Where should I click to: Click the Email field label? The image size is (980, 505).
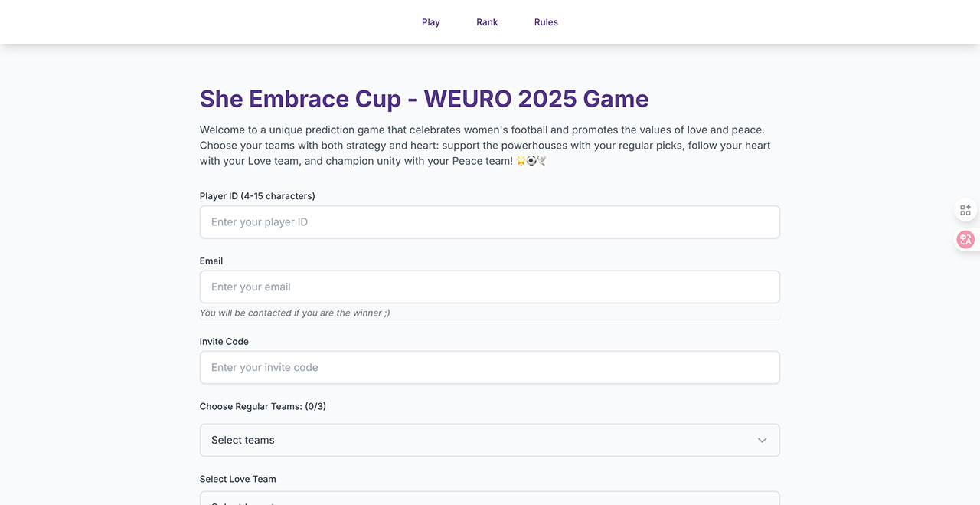211,261
